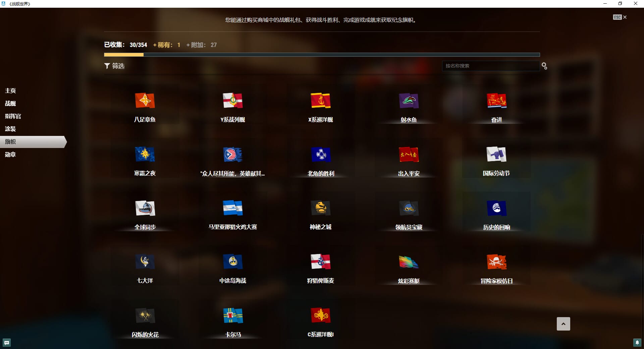
Task: Open the 勋章 section
Action: click(x=10, y=154)
